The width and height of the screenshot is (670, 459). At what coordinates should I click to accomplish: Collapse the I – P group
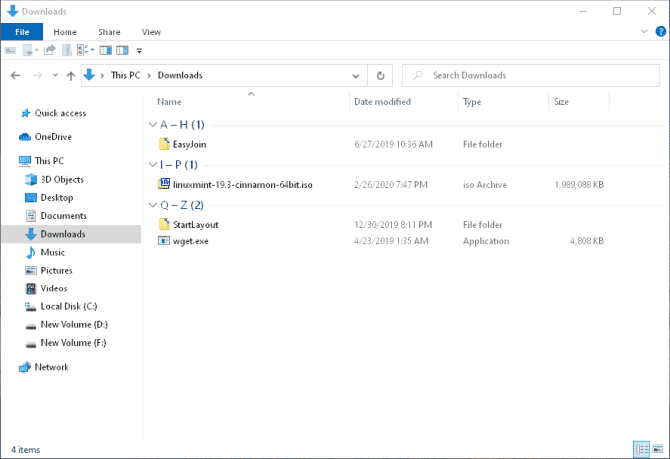pyautogui.click(x=153, y=165)
